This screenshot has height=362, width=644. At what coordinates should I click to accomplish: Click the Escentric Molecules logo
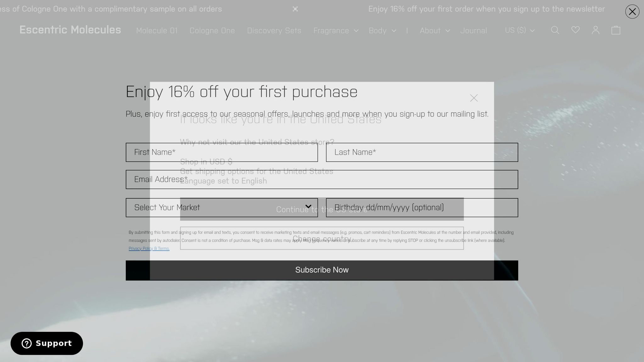coord(70,30)
